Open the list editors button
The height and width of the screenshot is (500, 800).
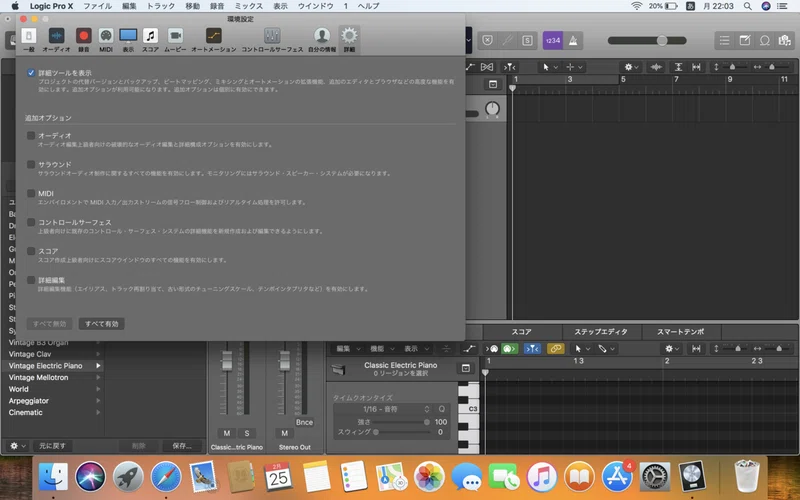click(x=724, y=40)
